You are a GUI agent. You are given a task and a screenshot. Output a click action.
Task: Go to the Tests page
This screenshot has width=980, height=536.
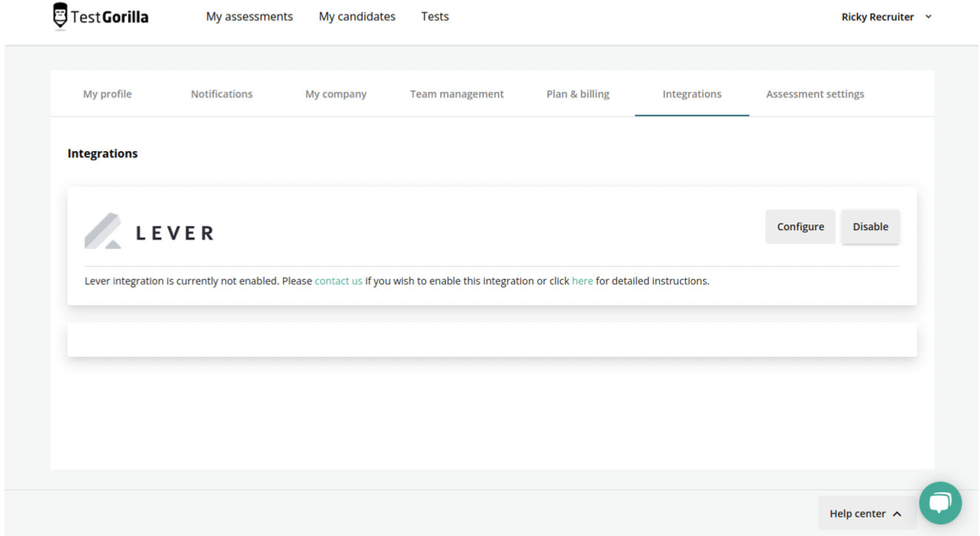[435, 16]
